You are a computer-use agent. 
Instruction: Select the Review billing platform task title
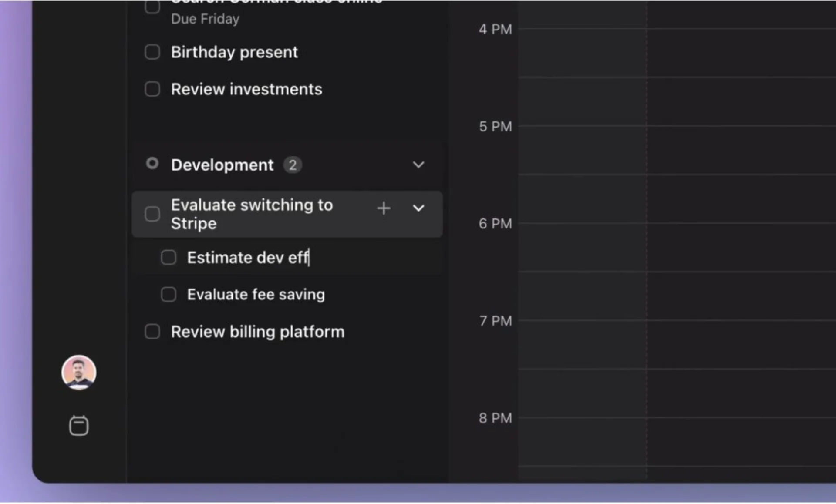pos(257,331)
